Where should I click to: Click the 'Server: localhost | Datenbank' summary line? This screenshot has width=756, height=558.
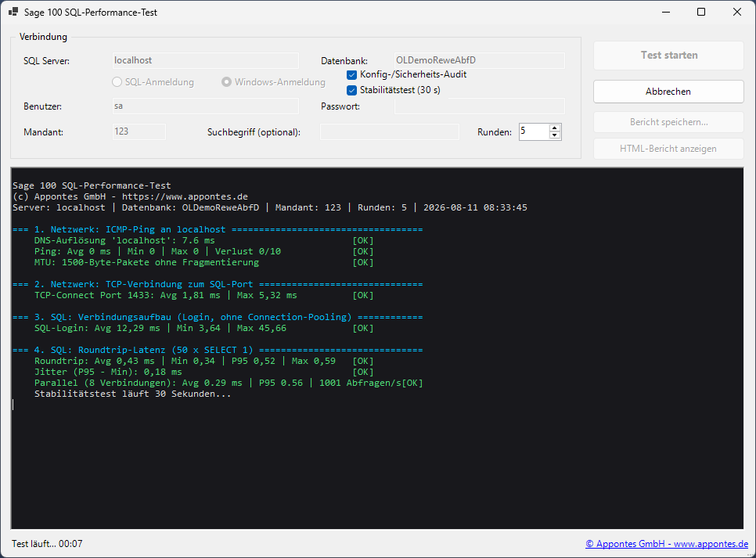coord(270,208)
